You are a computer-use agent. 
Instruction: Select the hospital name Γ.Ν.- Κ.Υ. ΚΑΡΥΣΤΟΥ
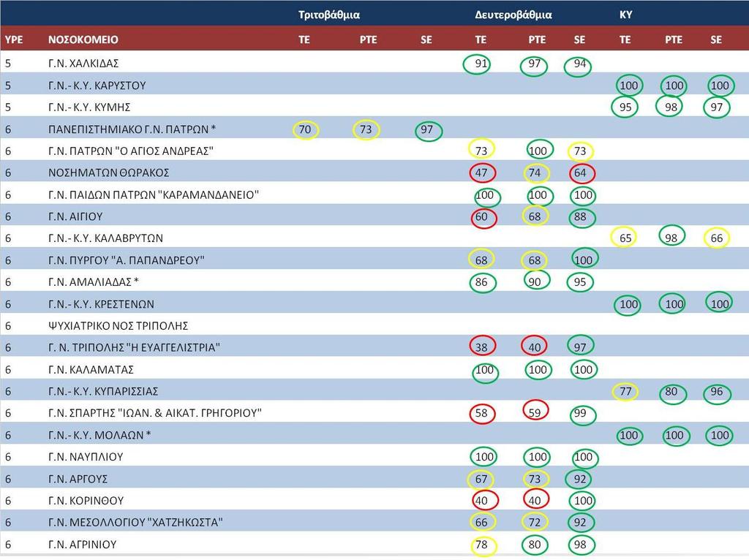pos(97,86)
